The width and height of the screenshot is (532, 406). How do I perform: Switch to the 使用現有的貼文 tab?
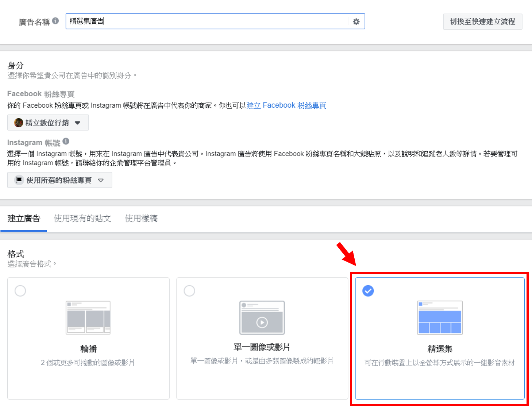[x=82, y=218]
